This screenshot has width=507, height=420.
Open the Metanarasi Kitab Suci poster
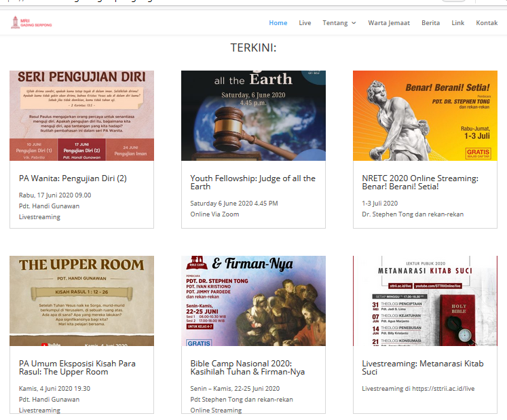[425, 301]
